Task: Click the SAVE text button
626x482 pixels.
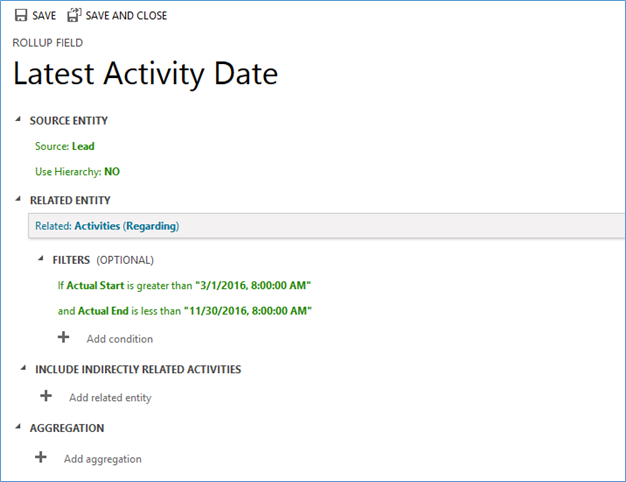Action: (x=44, y=16)
